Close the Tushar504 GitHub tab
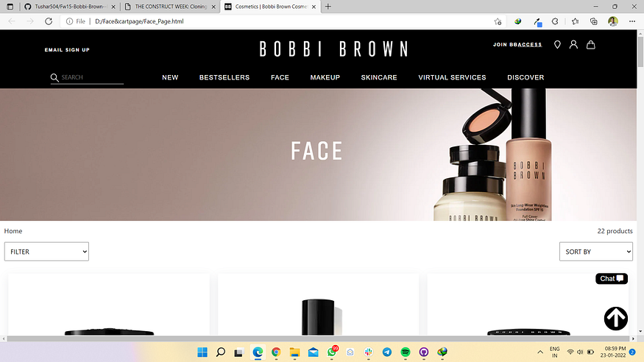The width and height of the screenshot is (644, 362). coord(113,7)
